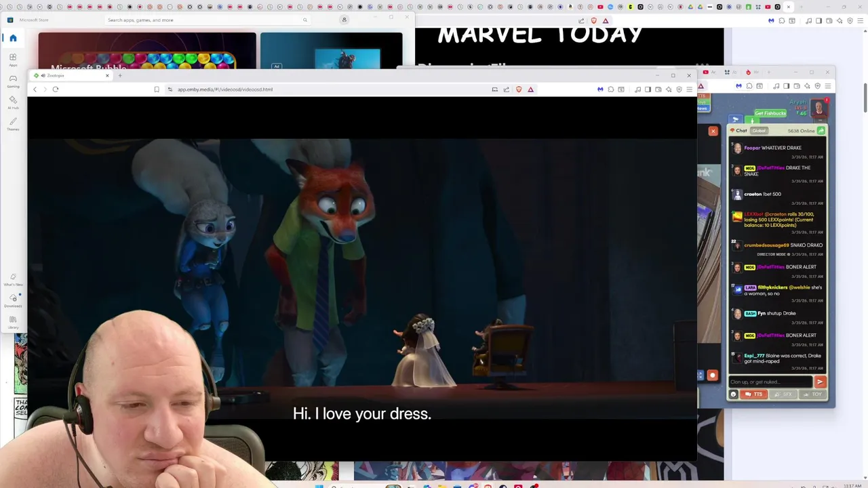Click the Get Fishbucks button

[x=770, y=113]
